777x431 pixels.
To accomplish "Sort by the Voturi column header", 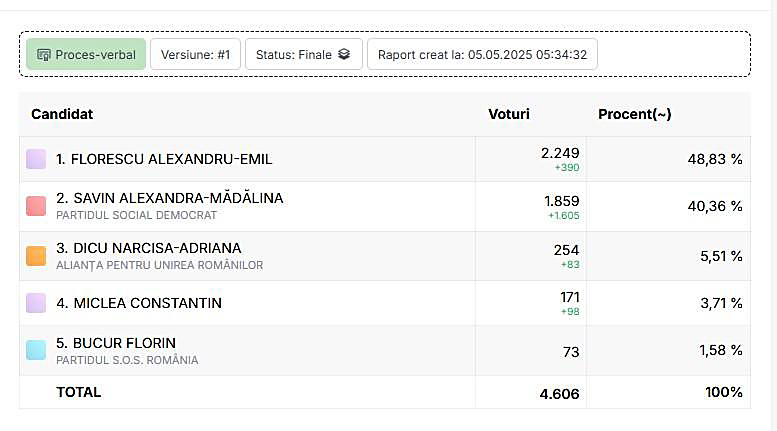I will [x=509, y=114].
